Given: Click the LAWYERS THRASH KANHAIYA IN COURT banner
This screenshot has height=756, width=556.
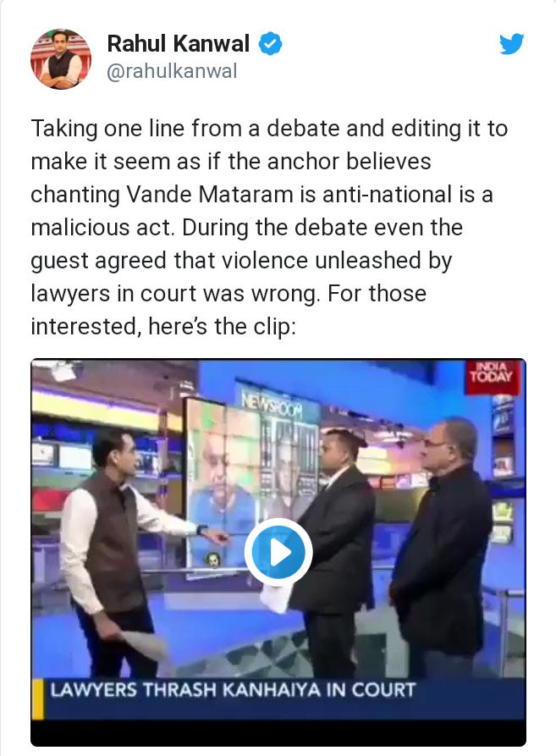Looking at the screenshot, I should click(x=233, y=690).
